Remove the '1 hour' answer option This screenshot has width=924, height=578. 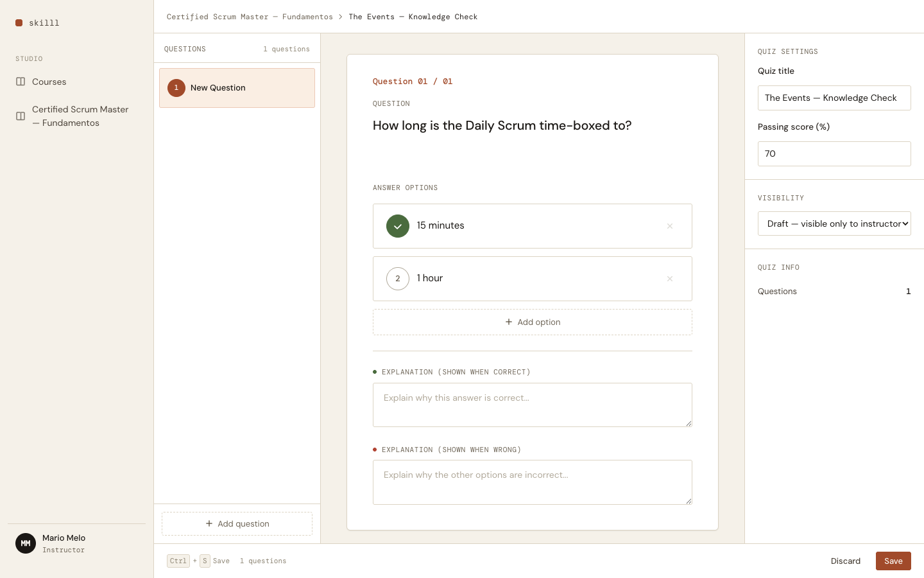670,279
